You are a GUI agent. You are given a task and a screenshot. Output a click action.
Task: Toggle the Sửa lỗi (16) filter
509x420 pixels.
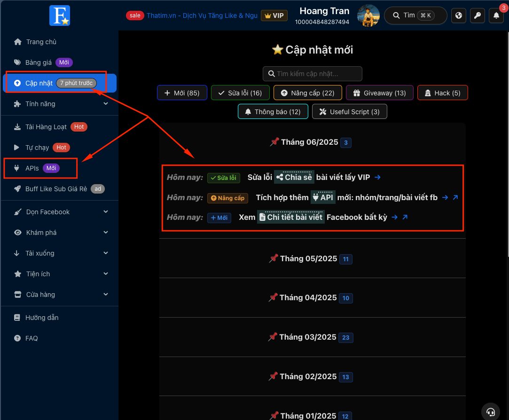tap(240, 93)
